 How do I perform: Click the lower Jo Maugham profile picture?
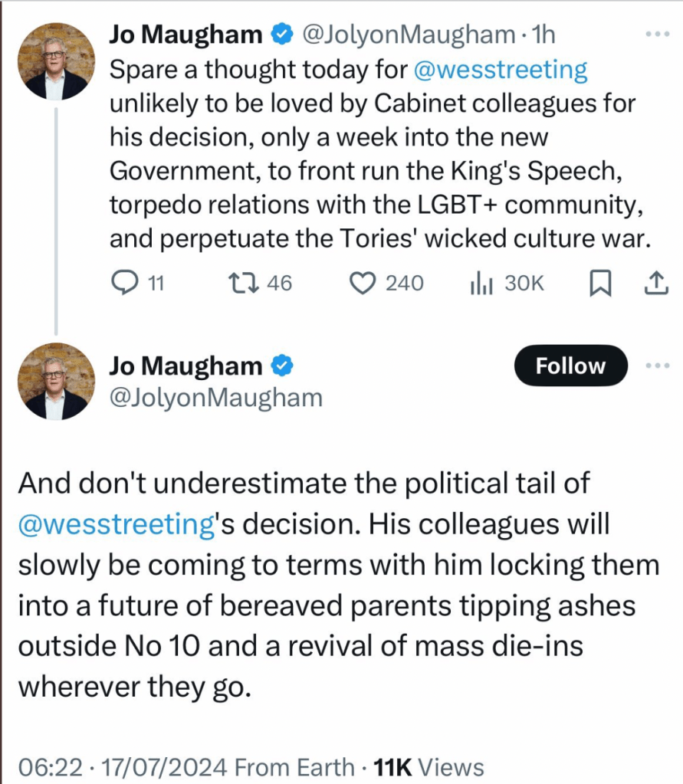pyautogui.click(x=56, y=381)
